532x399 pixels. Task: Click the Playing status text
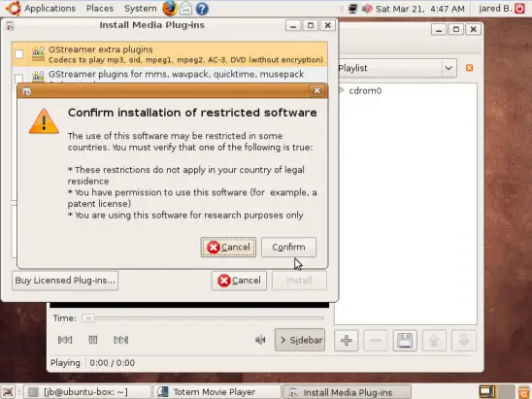(x=65, y=363)
